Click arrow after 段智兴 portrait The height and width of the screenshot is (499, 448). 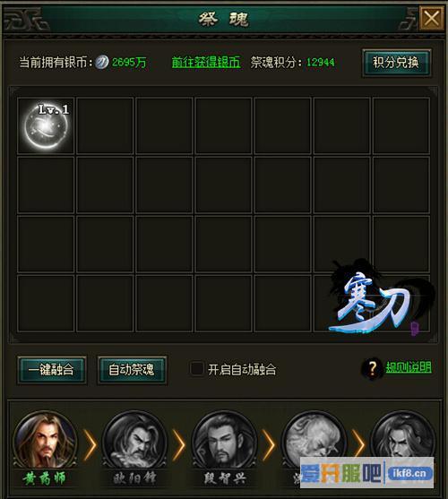tap(269, 445)
